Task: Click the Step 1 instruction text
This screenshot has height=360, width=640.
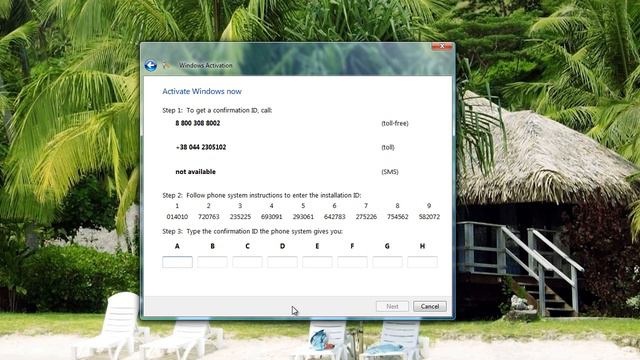Action: click(x=217, y=110)
